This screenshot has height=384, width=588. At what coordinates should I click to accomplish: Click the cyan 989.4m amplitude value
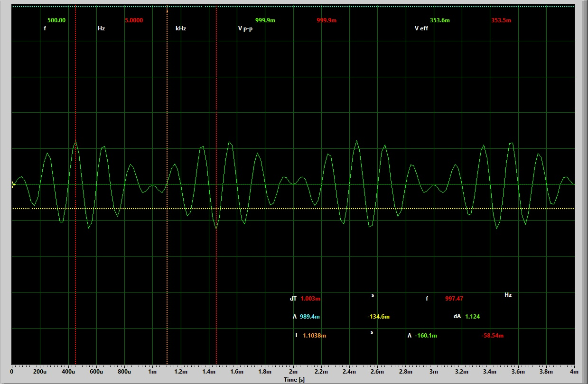pos(310,317)
